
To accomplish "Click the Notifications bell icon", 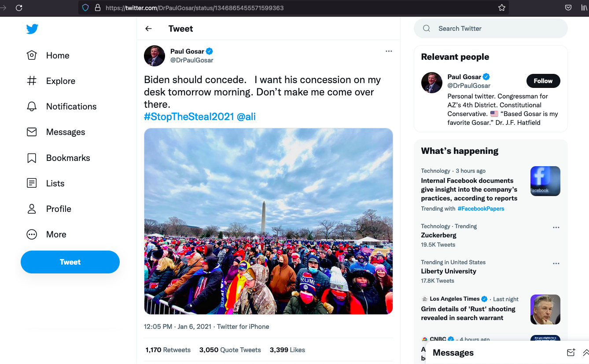I will click(32, 106).
